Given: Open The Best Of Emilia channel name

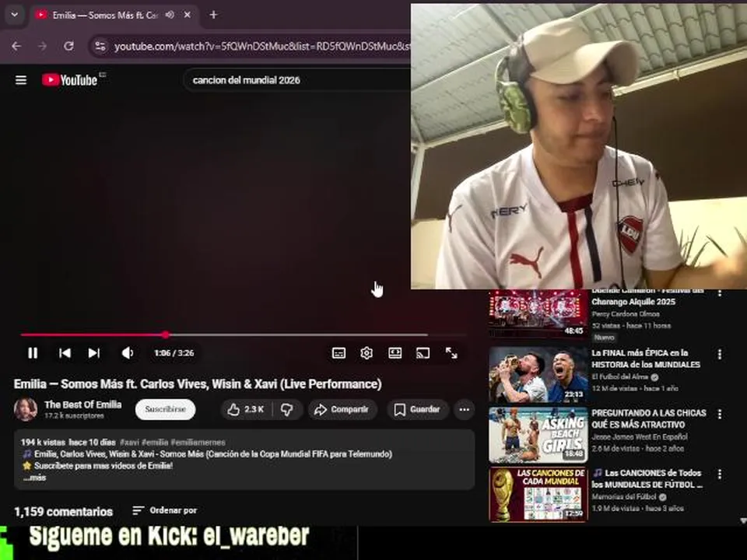Looking at the screenshot, I should pyautogui.click(x=83, y=404).
